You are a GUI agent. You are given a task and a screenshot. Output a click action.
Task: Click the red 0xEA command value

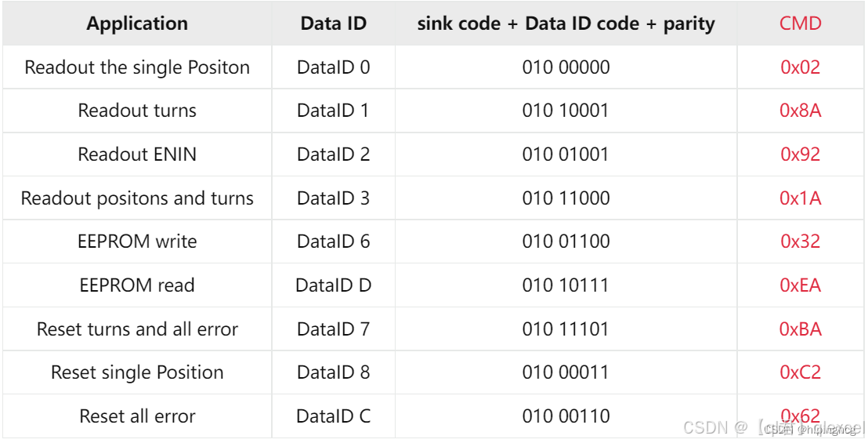(x=801, y=285)
